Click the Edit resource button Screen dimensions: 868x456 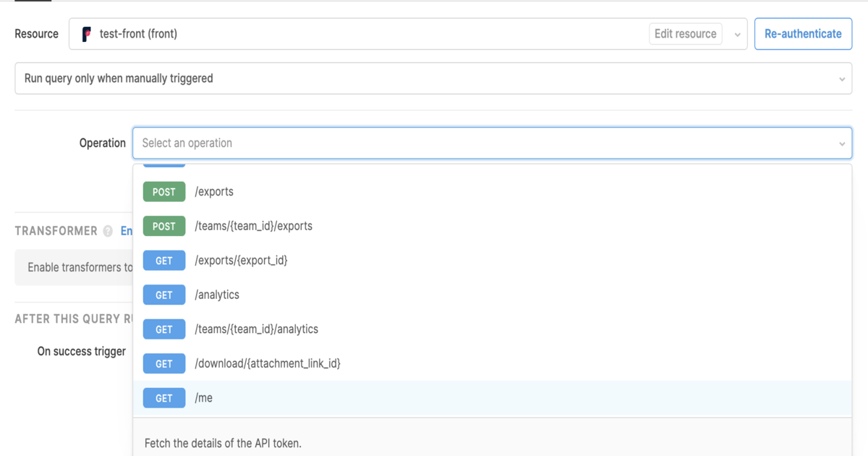[685, 34]
